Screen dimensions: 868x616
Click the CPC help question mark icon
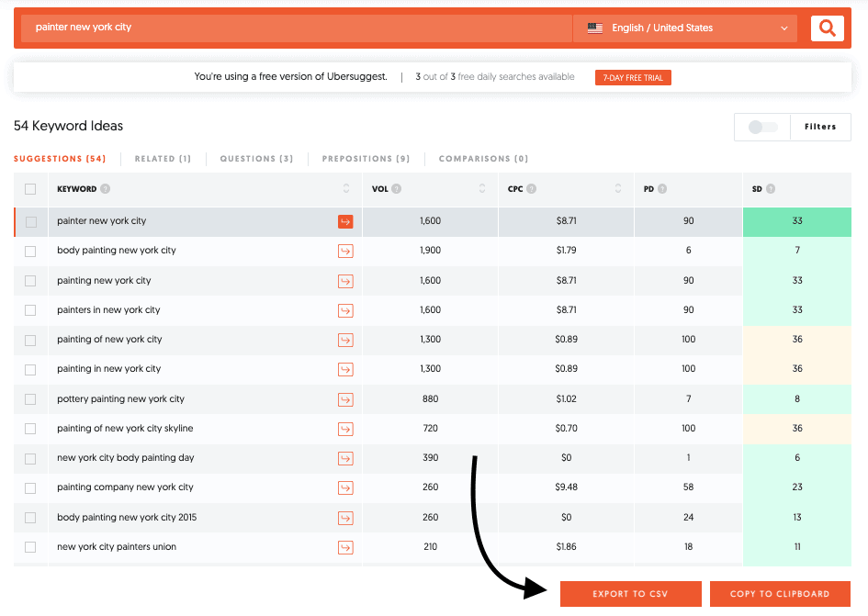click(x=532, y=189)
